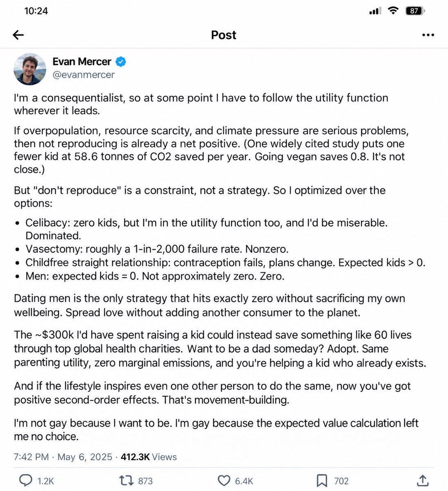The width and height of the screenshot is (448, 491).
Task: Tap the Wi-Fi icon in status bar
Action: coord(393,11)
